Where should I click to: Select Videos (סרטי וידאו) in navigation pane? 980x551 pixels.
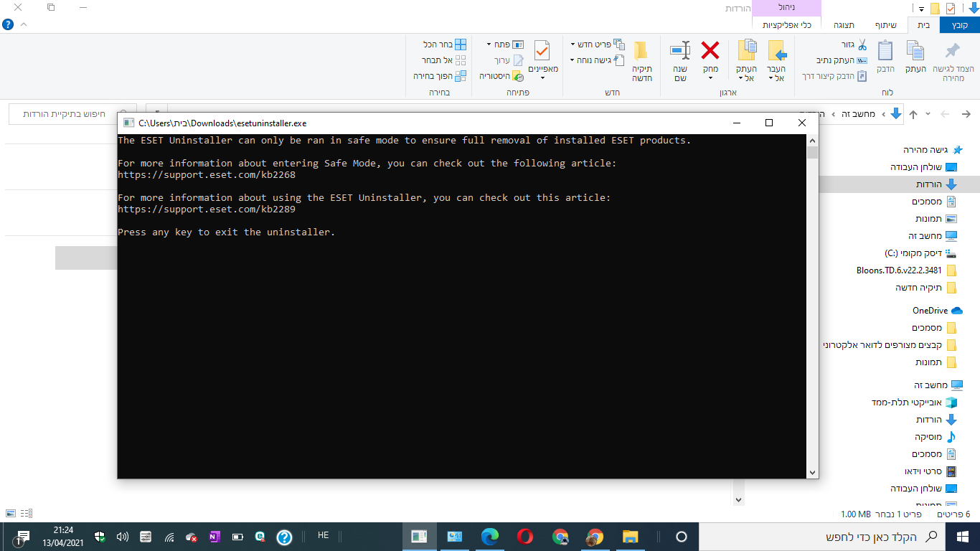pos(931,471)
